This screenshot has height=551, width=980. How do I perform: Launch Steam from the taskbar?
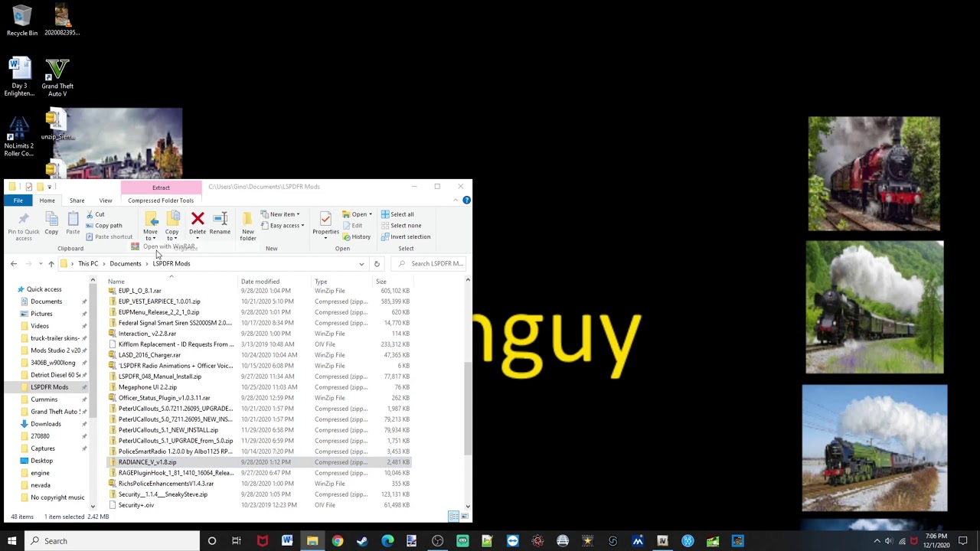click(x=362, y=541)
